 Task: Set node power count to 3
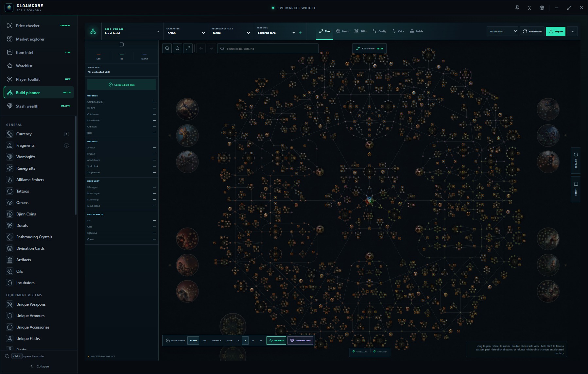pyautogui.click(x=238, y=341)
